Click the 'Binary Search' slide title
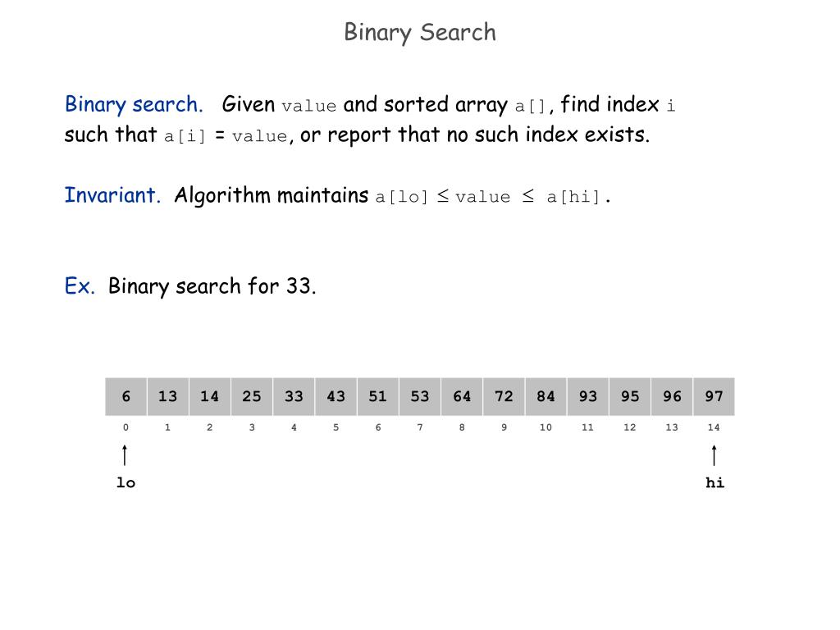The width and height of the screenshot is (840, 630). (x=420, y=33)
